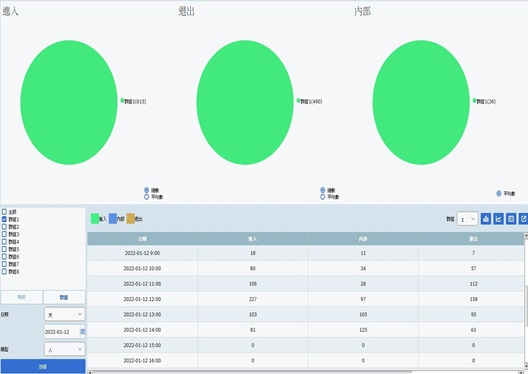Click pie legend 群組1(26)

(485, 101)
